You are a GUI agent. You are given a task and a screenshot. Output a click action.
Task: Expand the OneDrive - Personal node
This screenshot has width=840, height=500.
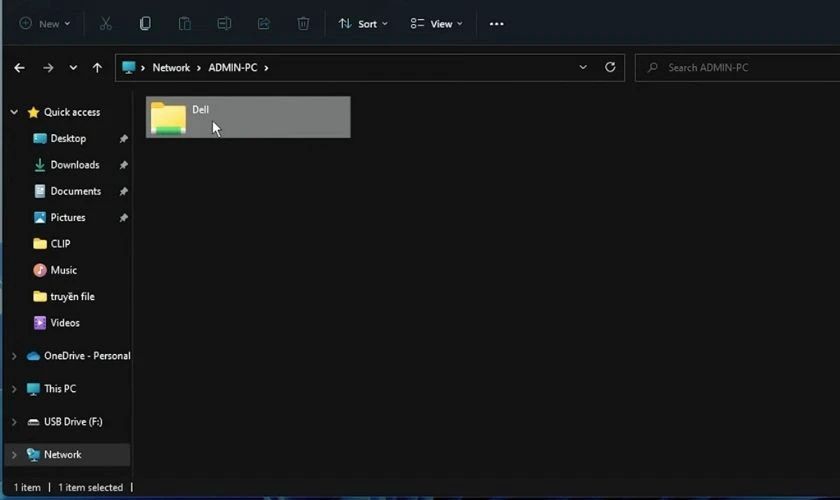pyautogui.click(x=13, y=355)
